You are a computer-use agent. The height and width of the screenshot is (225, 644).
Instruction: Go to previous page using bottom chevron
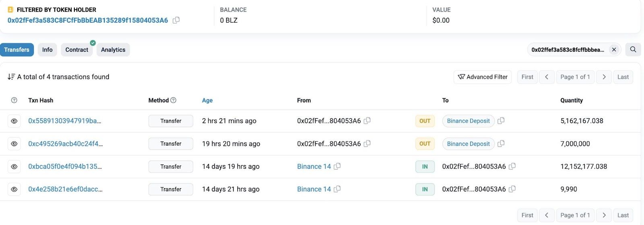pyautogui.click(x=546, y=215)
